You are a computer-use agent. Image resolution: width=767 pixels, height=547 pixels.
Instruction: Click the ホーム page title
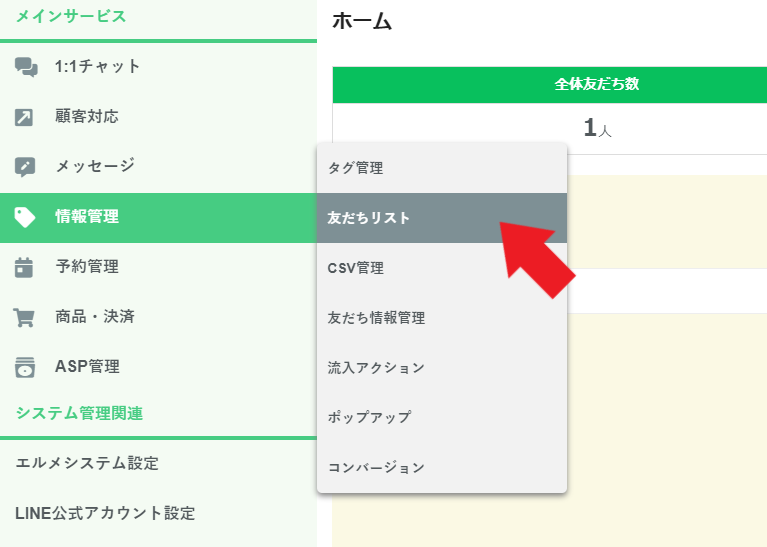click(361, 21)
